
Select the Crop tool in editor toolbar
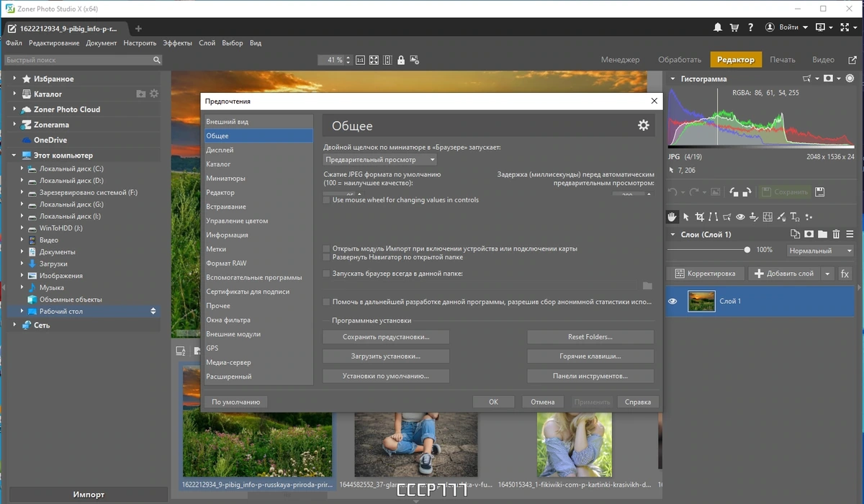point(699,217)
